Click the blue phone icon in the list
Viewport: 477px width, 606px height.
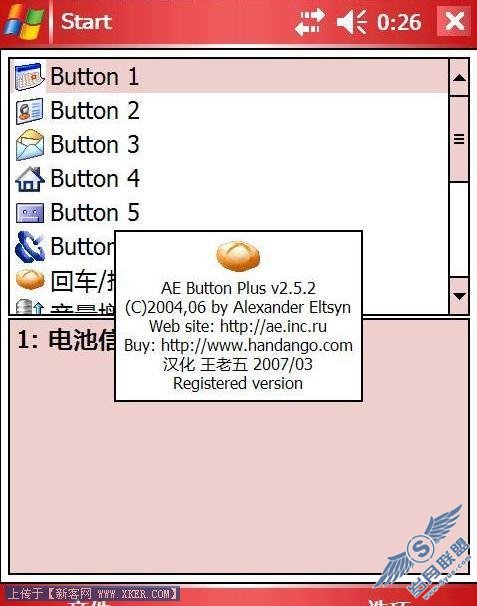pos(29,246)
